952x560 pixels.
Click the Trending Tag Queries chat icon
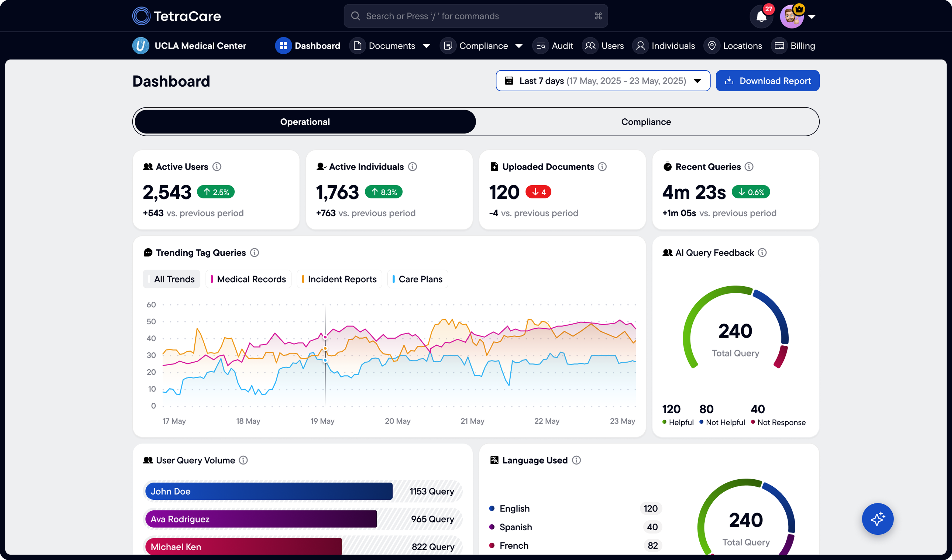(148, 252)
